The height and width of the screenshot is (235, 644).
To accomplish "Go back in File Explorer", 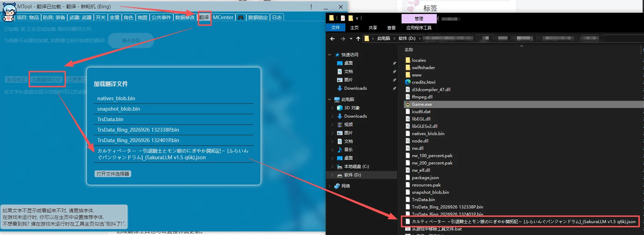I will (332, 39).
